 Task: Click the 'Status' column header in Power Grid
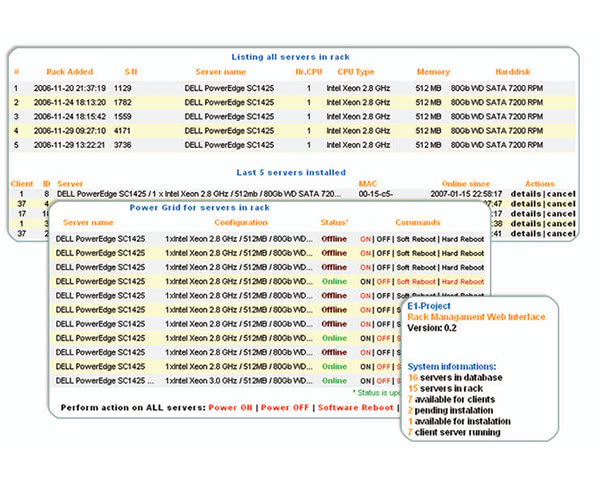(x=334, y=223)
